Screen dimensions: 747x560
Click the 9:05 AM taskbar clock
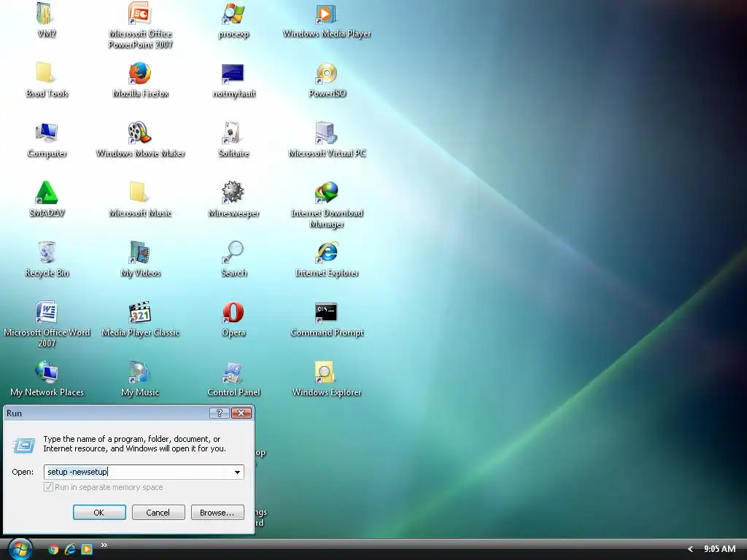tap(719, 549)
